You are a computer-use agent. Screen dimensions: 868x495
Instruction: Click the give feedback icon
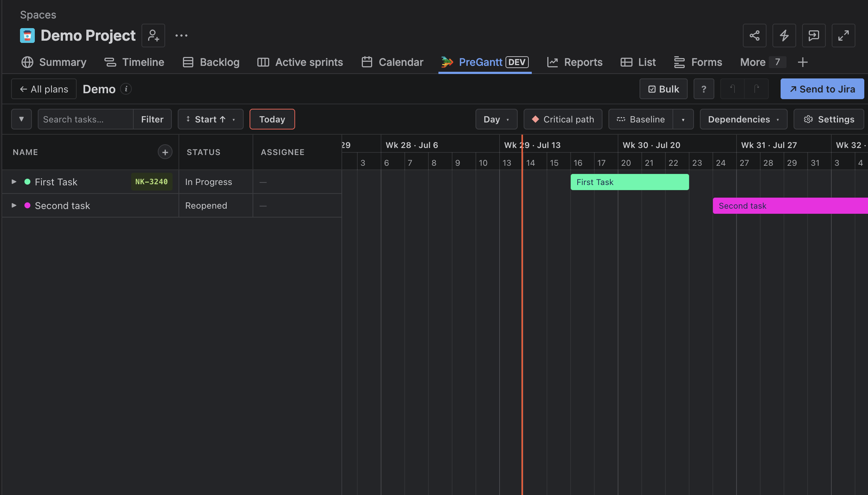pos(814,36)
